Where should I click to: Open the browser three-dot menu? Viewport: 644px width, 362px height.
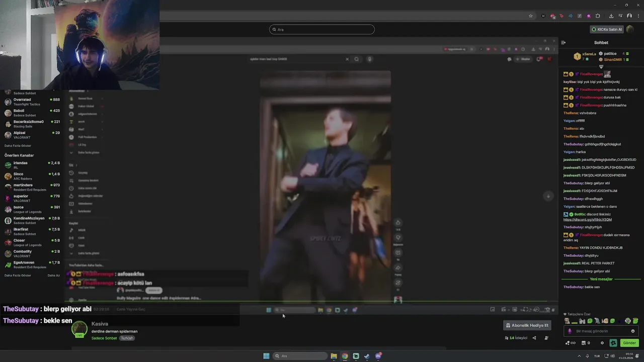[x=637, y=16]
